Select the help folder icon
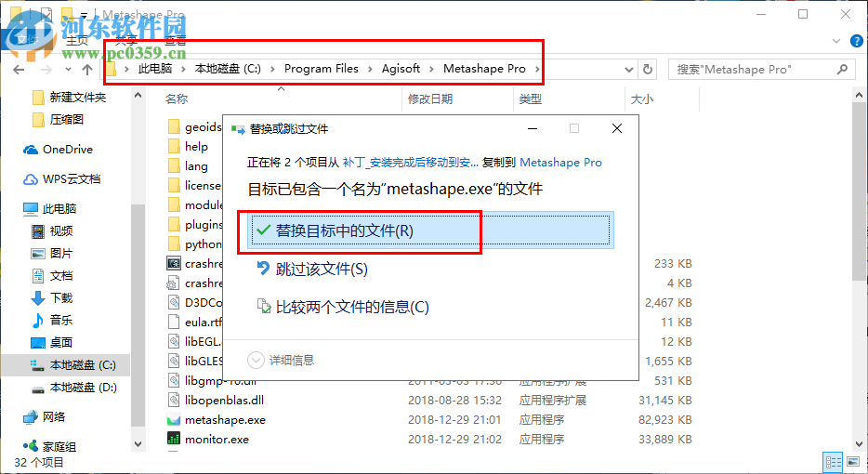The height and width of the screenshot is (474, 868). (x=174, y=146)
